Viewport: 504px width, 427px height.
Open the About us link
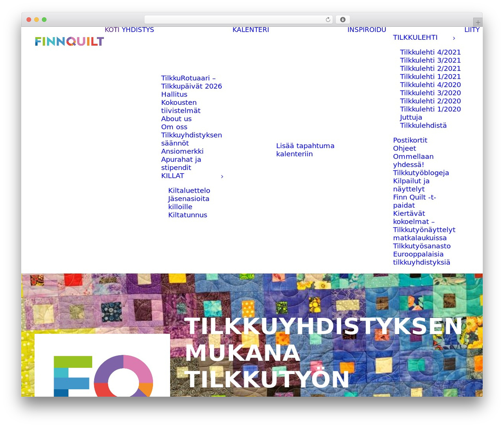(x=176, y=119)
